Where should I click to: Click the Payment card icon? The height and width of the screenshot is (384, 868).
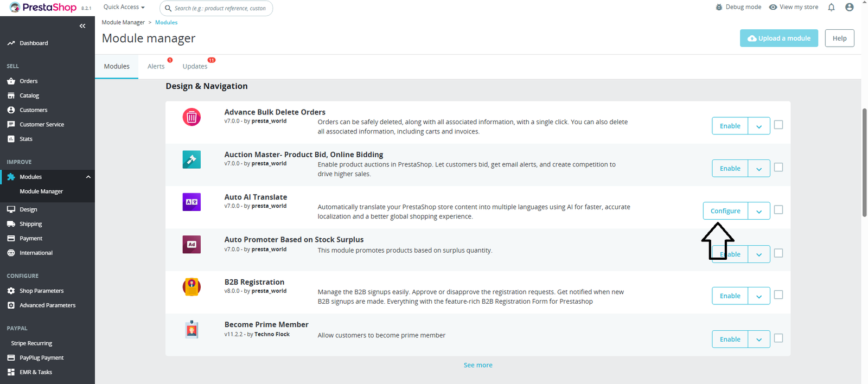(x=11, y=239)
